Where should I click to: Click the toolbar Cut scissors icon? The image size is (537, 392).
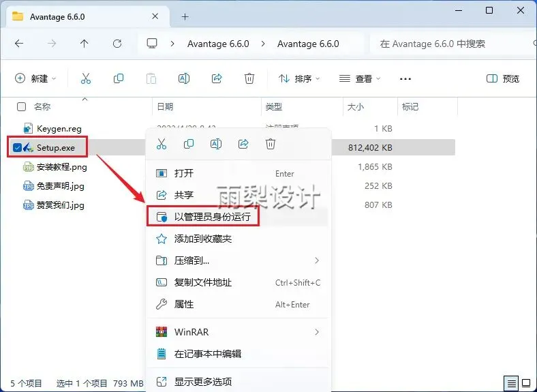point(86,78)
